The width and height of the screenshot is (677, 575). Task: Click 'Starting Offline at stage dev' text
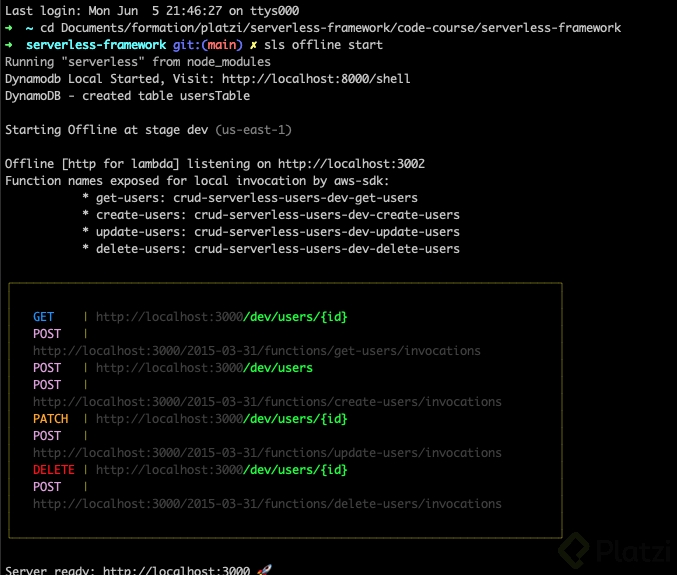pyautogui.click(x=107, y=130)
